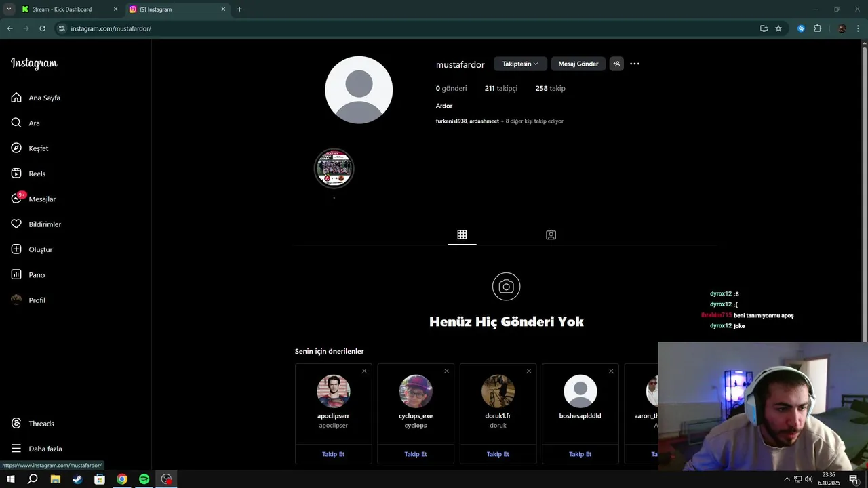
Task: Click the Instagram logo
Action: (34, 64)
